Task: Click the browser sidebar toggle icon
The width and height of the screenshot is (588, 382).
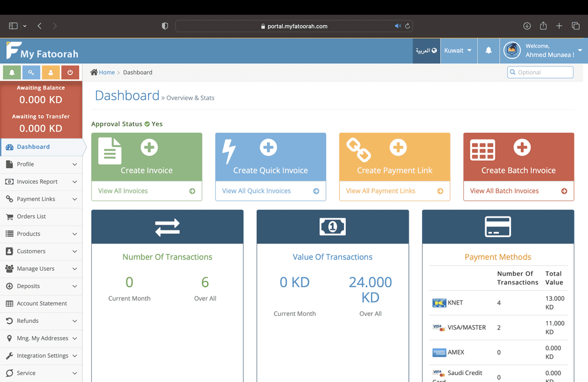Action: pos(13,26)
